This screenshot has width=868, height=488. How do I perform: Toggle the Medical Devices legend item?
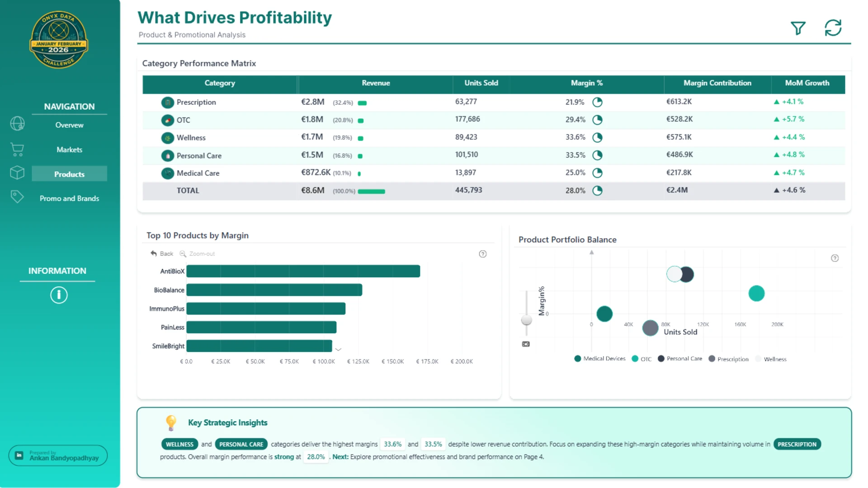coord(600,358)
